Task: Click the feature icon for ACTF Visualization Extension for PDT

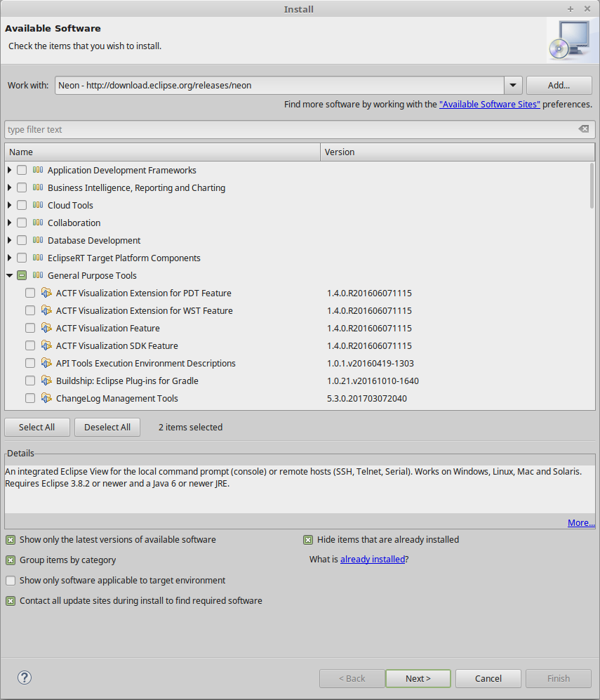Action: click(46, 293)
